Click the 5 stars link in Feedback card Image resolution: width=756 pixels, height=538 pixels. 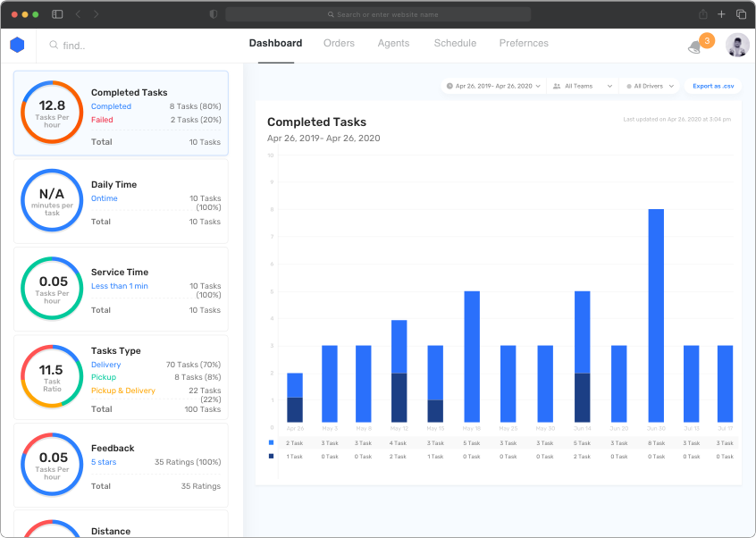pyautogui.click(x=104, y=462)
